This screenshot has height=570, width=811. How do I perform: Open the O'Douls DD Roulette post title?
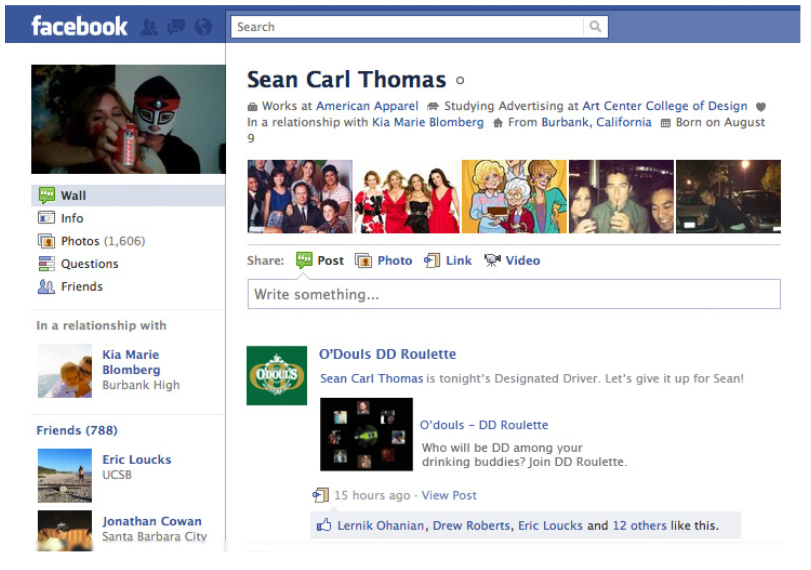coord(387,354)
